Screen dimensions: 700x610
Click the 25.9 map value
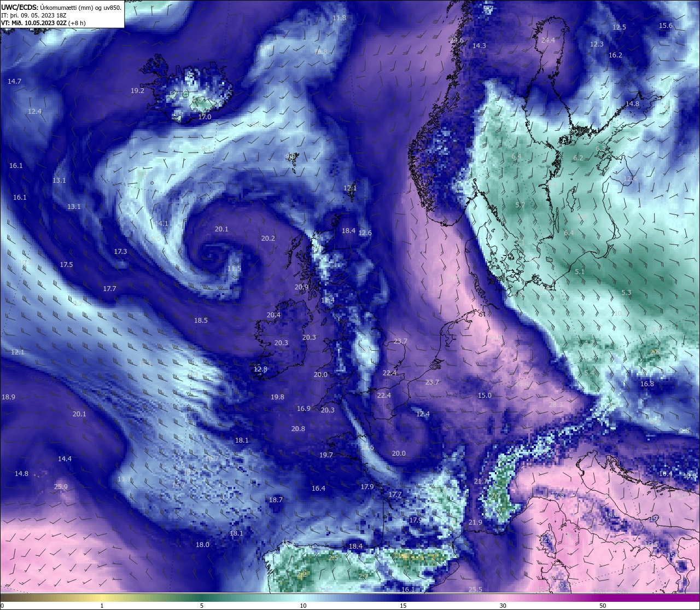click(x=61, y=487)
